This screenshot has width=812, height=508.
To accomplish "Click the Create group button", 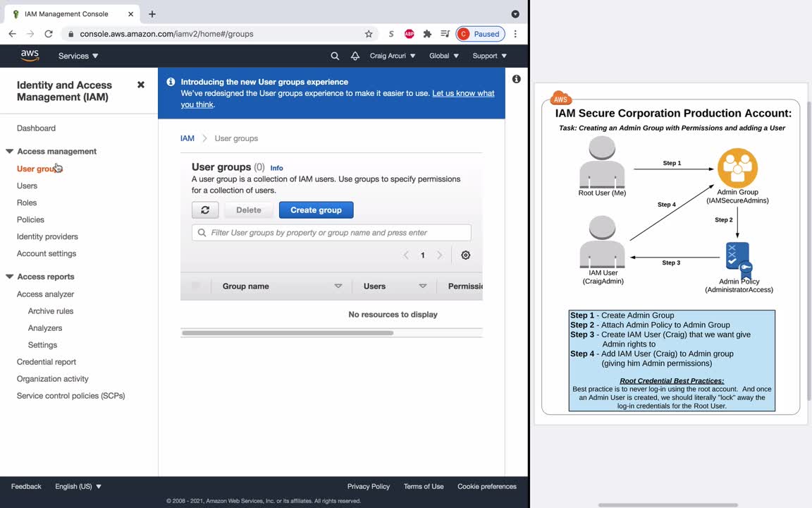I will pyautogui.click(x=316, y=210).
